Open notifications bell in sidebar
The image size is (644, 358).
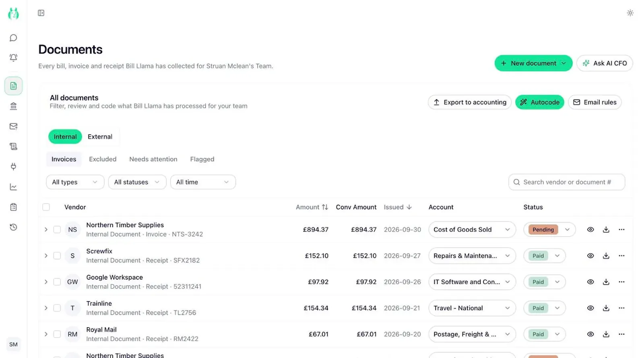[13, 58]
